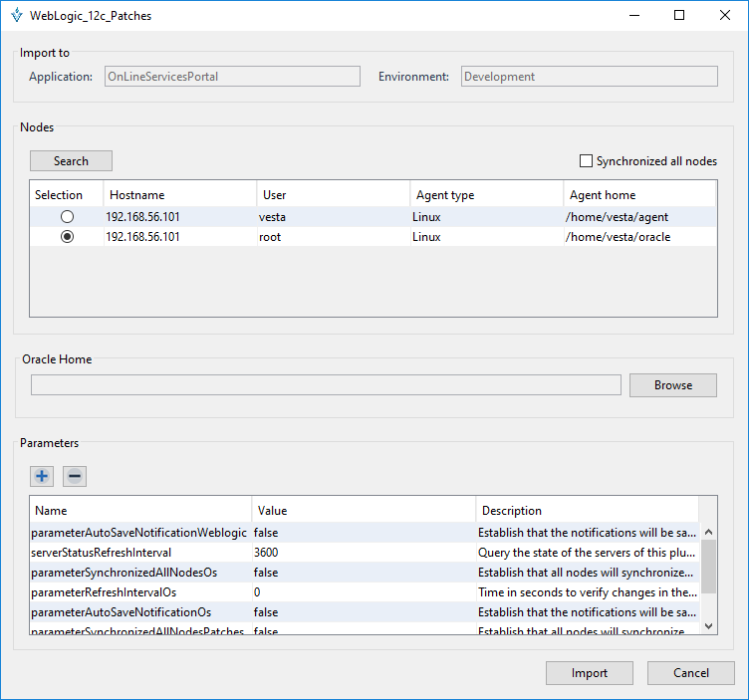This screenshot has width=749, height=700.
Task: Enable the Synchronized all nodes checkbox
Action: (x=586, y=161)
